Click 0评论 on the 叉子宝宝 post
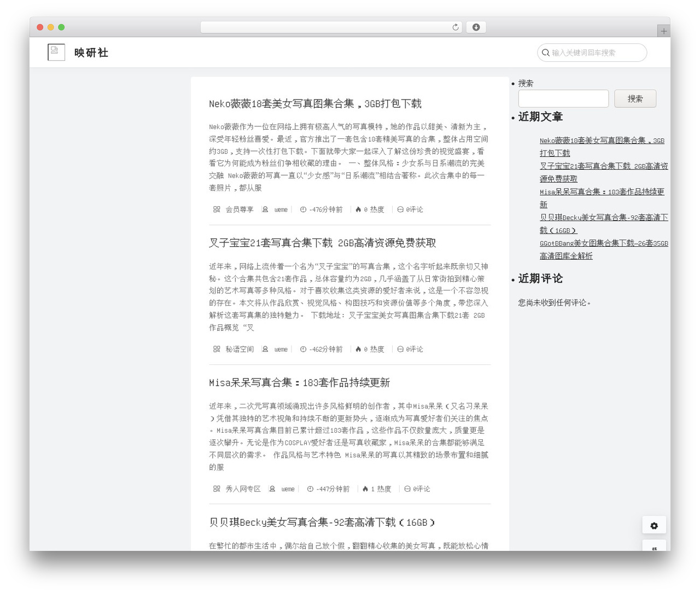Screen dimensions: 700x593 (x=415, y=349)
